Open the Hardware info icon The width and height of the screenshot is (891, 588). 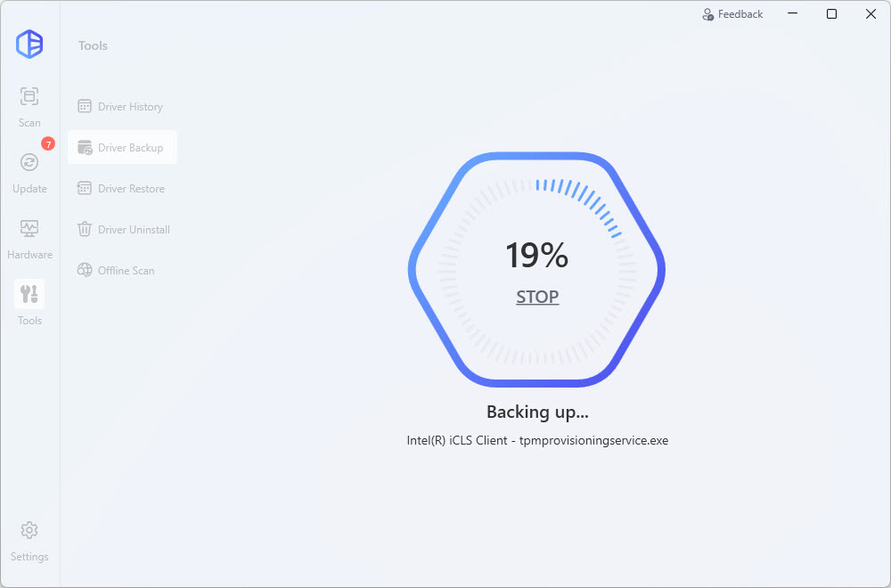(29, 229)
